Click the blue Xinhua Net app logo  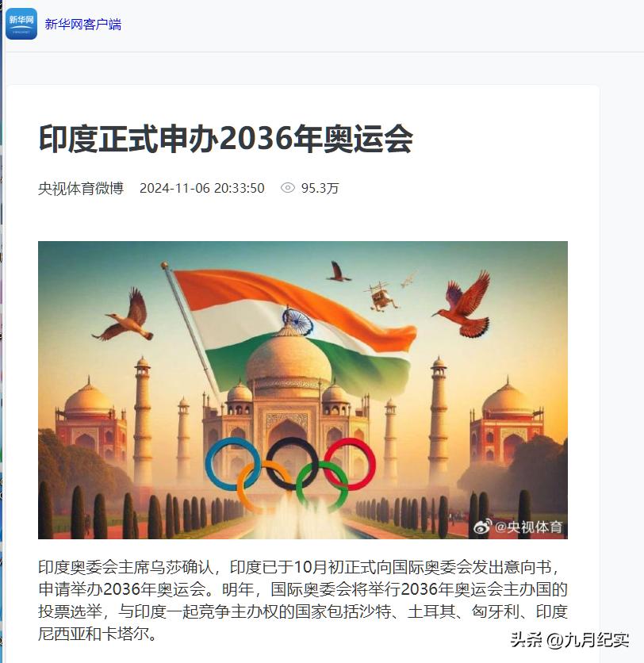pyautogui.click(x=21, y=24)
